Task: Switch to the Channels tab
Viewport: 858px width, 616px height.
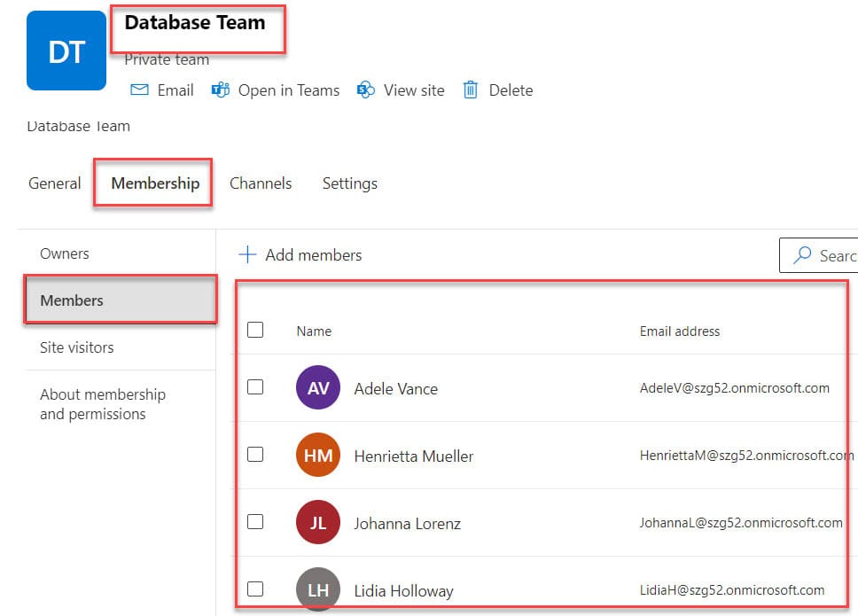Action: click(261, 183)
